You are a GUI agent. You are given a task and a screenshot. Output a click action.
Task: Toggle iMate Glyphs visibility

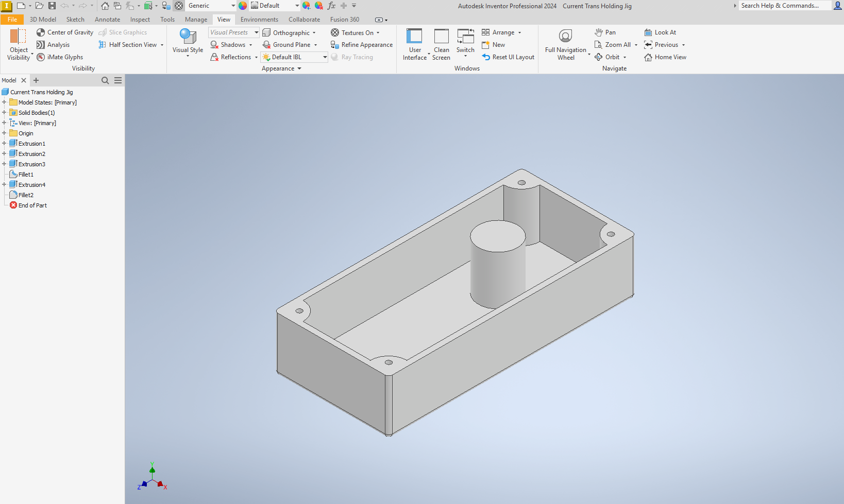(x=60, y=57)
